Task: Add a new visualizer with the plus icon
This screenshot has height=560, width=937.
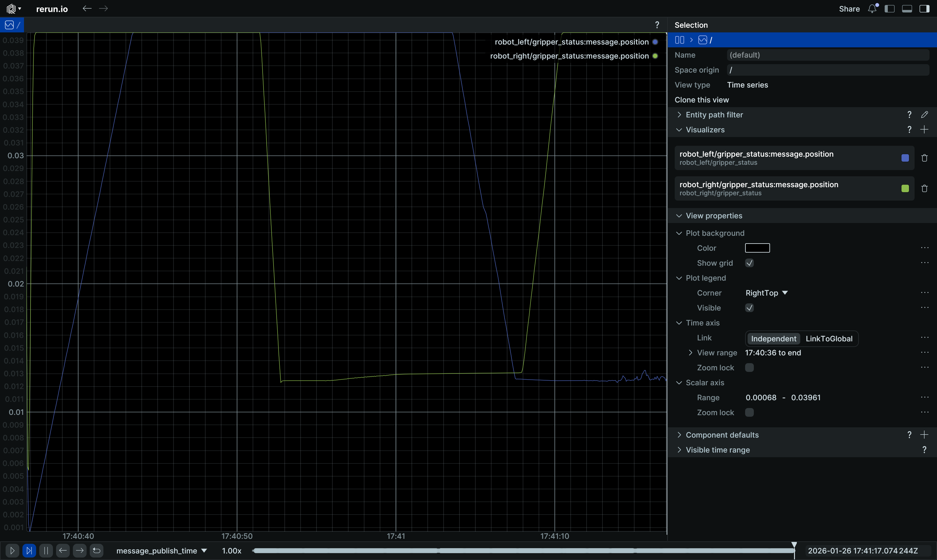Action: click(x=925, y=130)
